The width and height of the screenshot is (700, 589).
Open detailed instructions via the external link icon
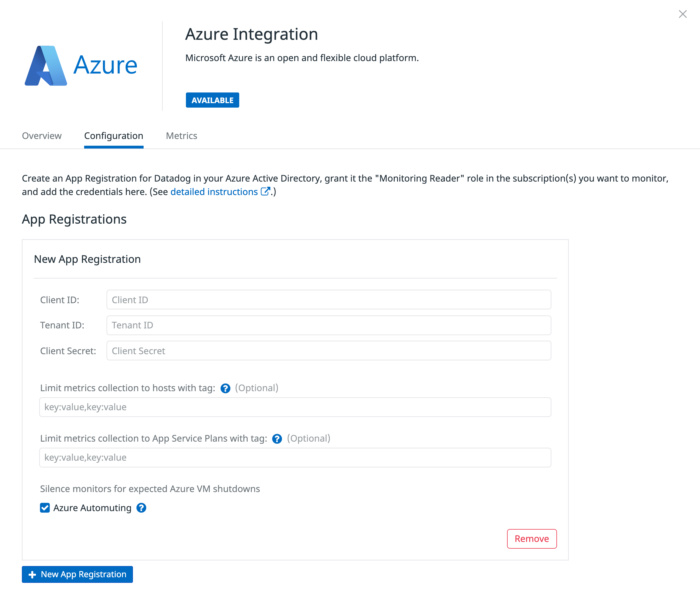pos(266,191)
